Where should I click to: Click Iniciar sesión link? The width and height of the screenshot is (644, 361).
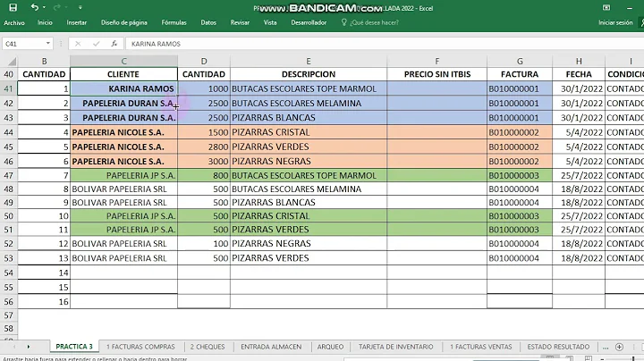click(x=615, y=22)
